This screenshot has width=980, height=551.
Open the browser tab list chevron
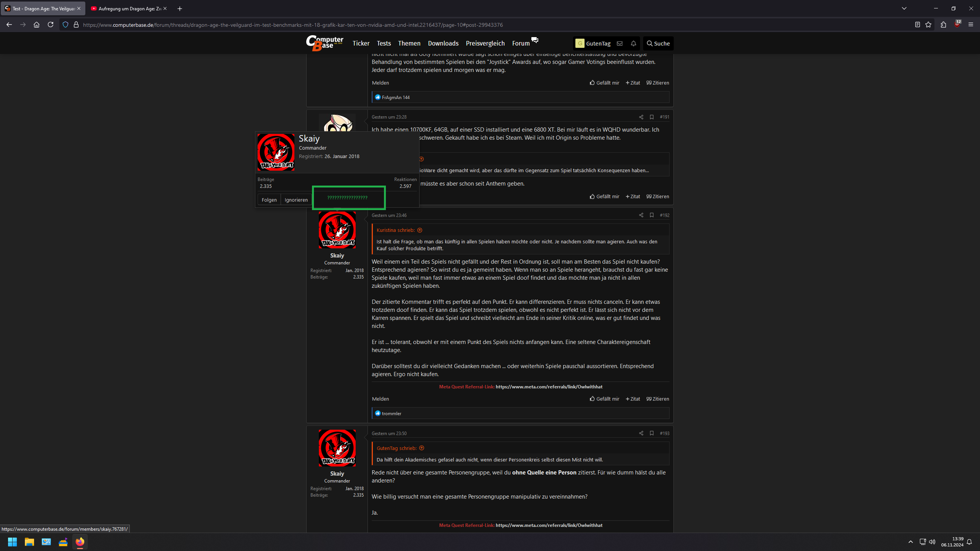click(x=903, y=8)
